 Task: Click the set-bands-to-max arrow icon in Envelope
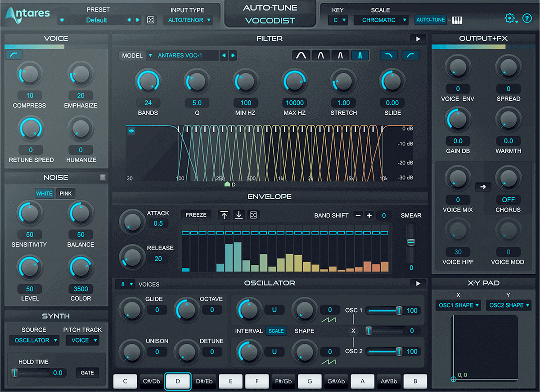click(224, 215)
